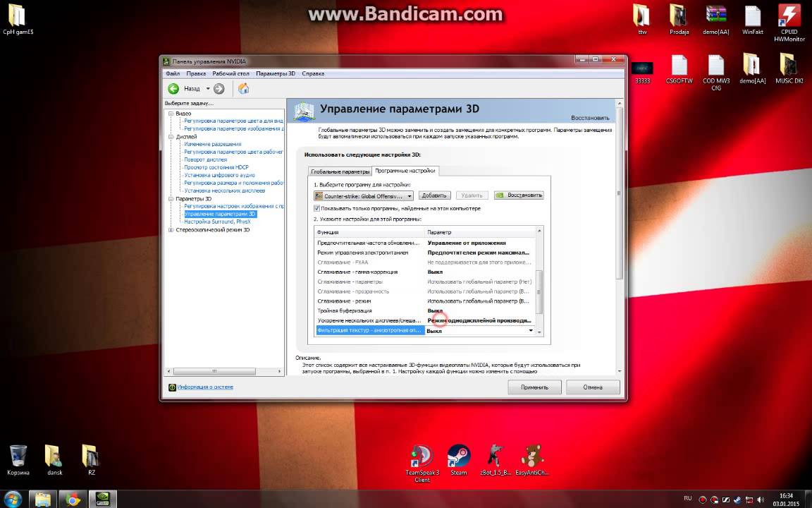This screenshot has height=508, width=812.
Task: Open the Рабочий стол menu
Action: (x=230, y=73)
